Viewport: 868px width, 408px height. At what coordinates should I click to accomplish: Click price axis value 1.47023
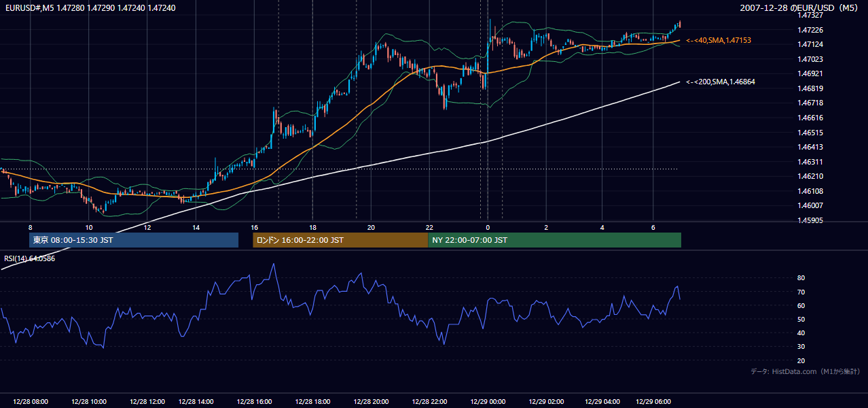[x=811, y=59]
